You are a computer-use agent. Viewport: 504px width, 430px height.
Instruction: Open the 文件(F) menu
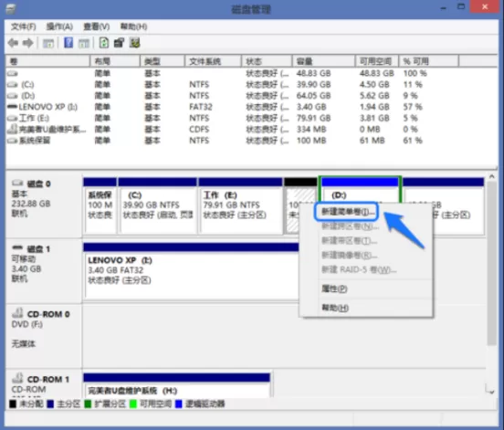click(24, 26)
